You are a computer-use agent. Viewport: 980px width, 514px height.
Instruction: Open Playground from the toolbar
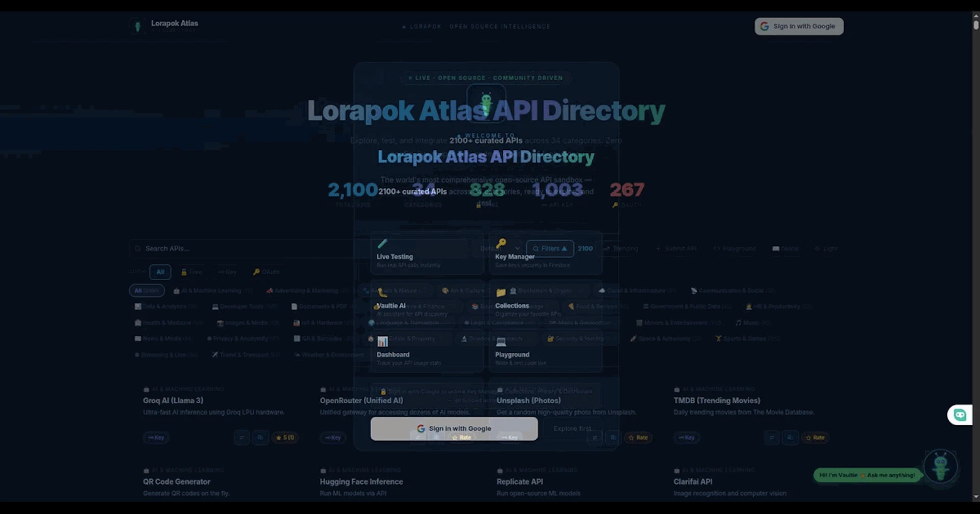pos(734,248)
